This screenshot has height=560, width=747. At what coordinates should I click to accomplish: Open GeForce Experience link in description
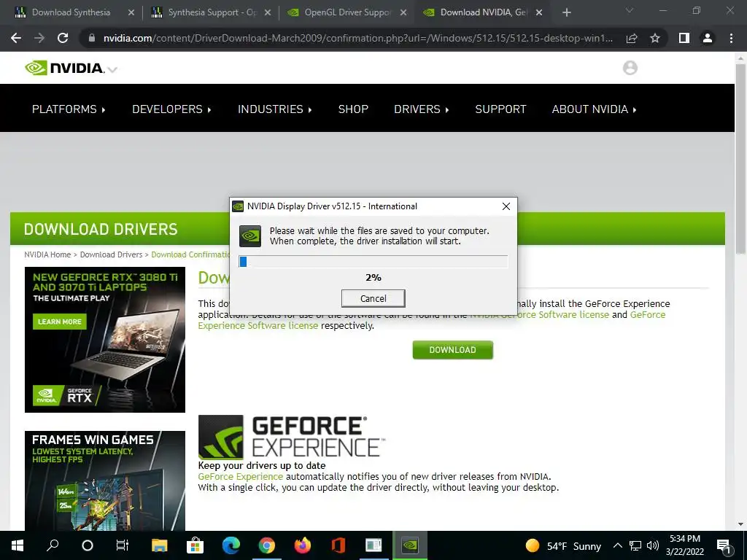point(241,477)
